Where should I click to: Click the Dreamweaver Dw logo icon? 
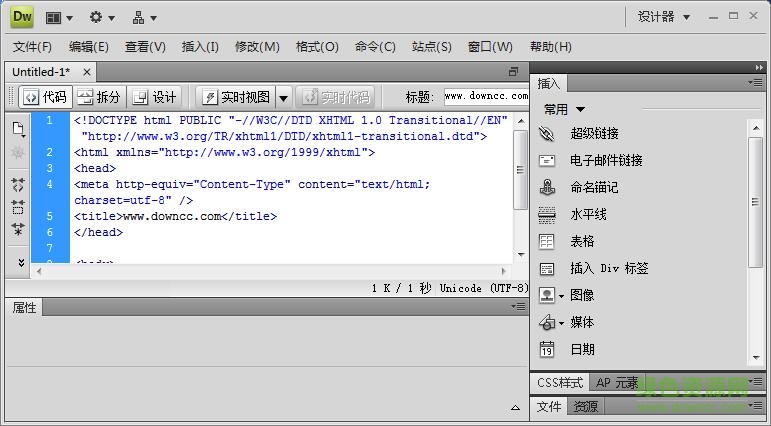pyautogui.click(x=22, y=17)
